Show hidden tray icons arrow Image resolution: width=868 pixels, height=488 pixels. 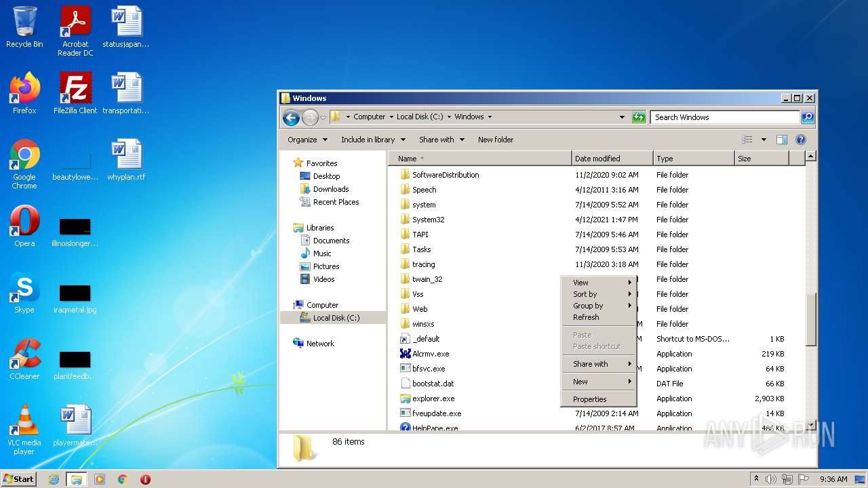(756, 479)
